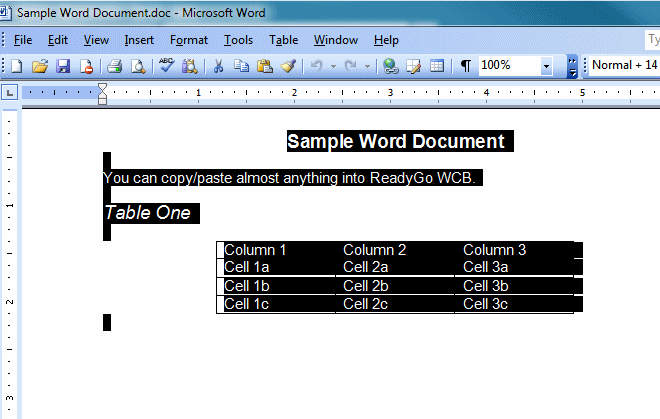Open a file with the folder icon
Viewport: 660px width, 419px height.
point(40,66)
